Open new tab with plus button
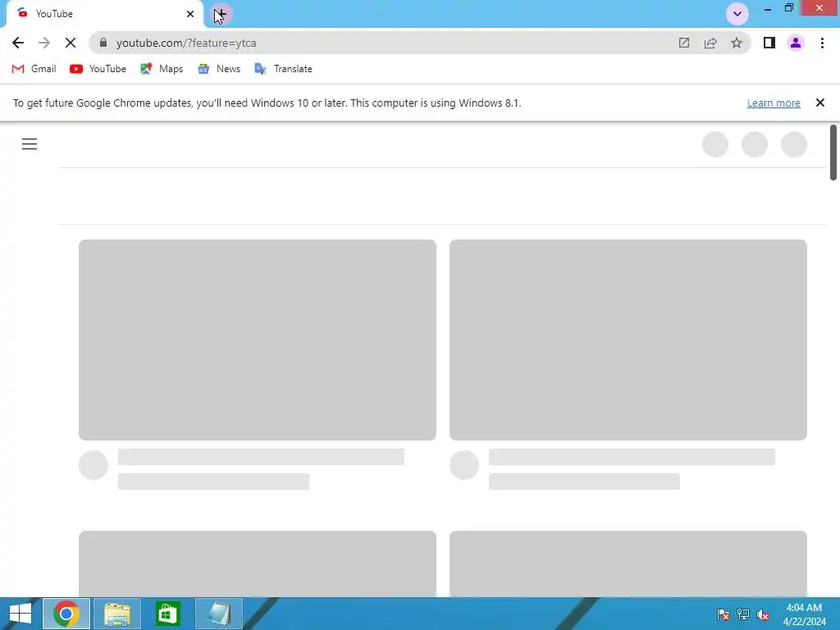Image resolution: width=840 pixels, height=630 pixels. point(221,14)
